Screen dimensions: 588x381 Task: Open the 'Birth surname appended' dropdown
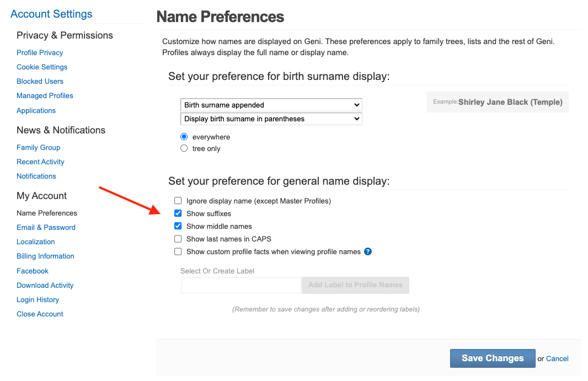271,105
